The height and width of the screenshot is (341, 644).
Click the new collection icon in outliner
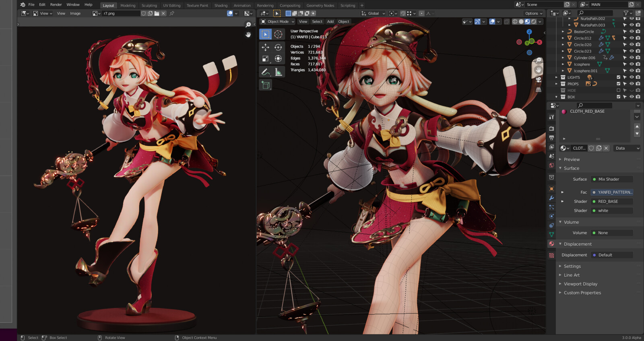(x=638, y=13)
